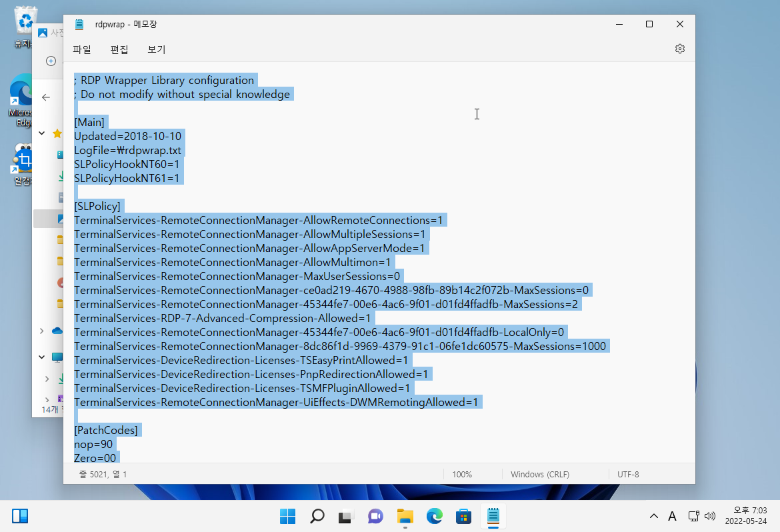Click the PnpRedirectionAllowed=1 line
This screenshot has width=780, height=532.
coord(251,374)
